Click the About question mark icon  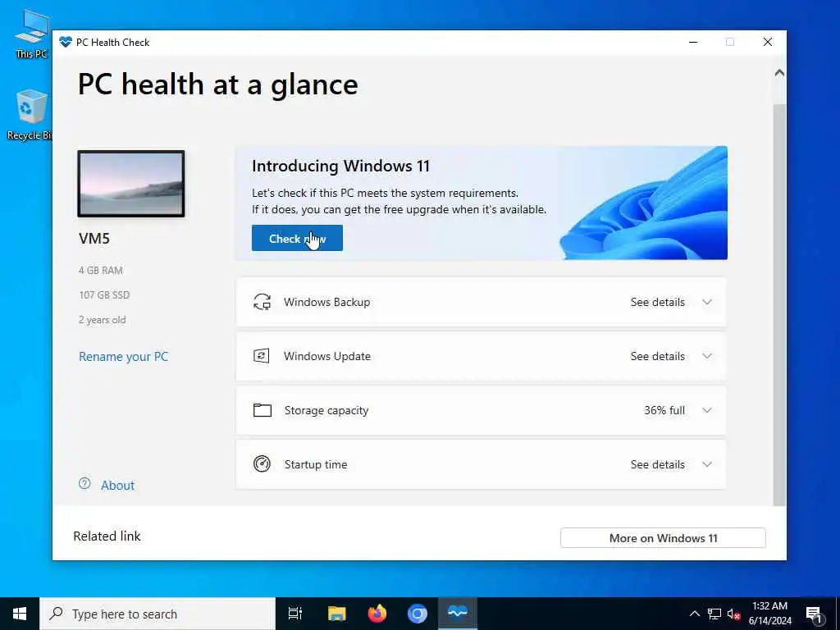84,484
